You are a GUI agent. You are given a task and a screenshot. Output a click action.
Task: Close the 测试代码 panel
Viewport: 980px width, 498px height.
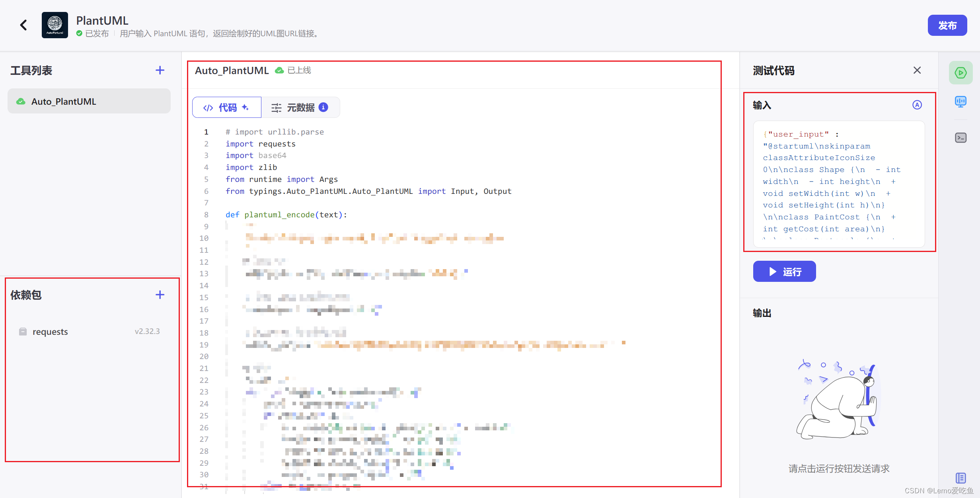(917, 70)
